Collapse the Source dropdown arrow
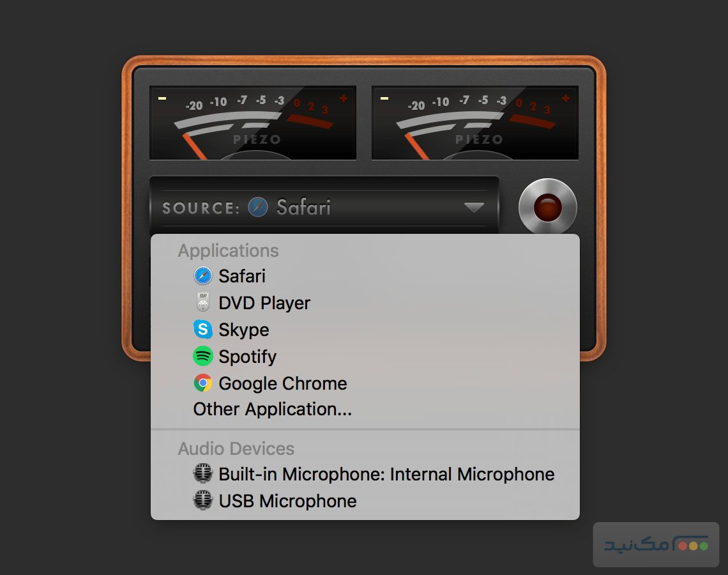Viewport: 728px width, 575px height. (474, 208)
